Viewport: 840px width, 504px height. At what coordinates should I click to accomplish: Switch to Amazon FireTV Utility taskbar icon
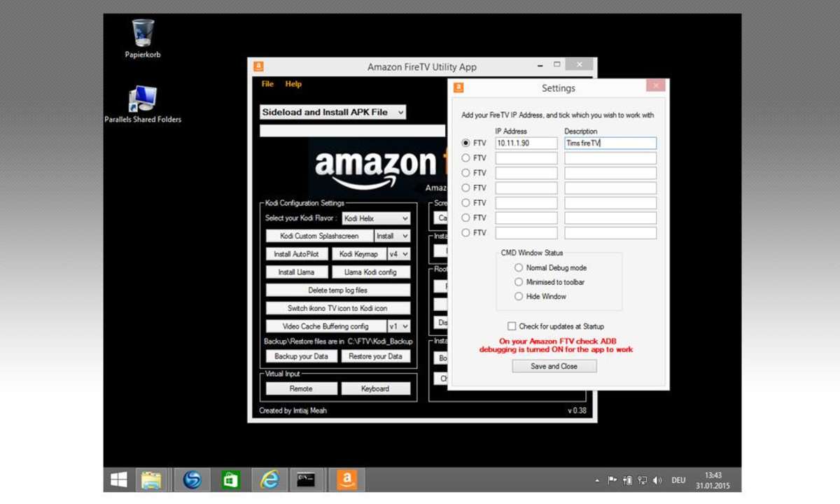[x=346, y=479]
